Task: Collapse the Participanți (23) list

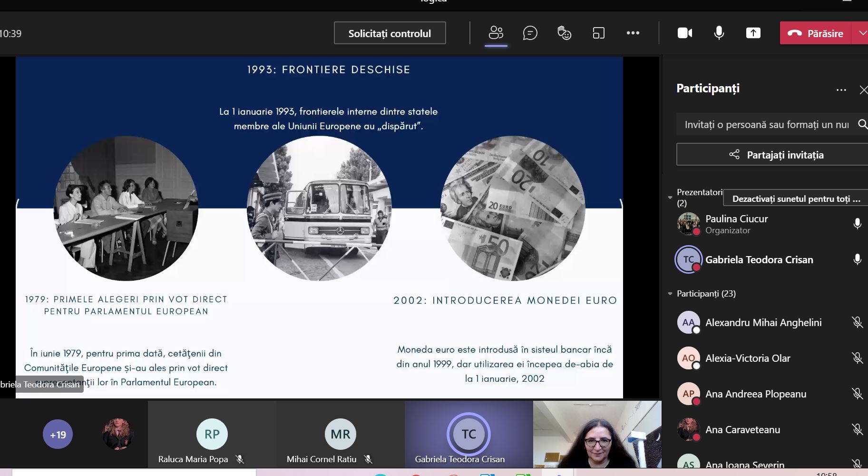Action: click(670, 294)
